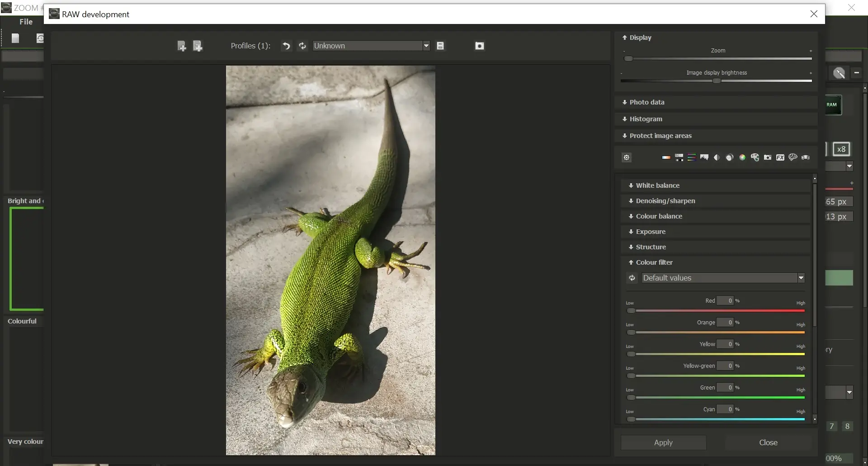
Task: Reset Colour filter with the refresh icon
Action: tap(632, 278)
